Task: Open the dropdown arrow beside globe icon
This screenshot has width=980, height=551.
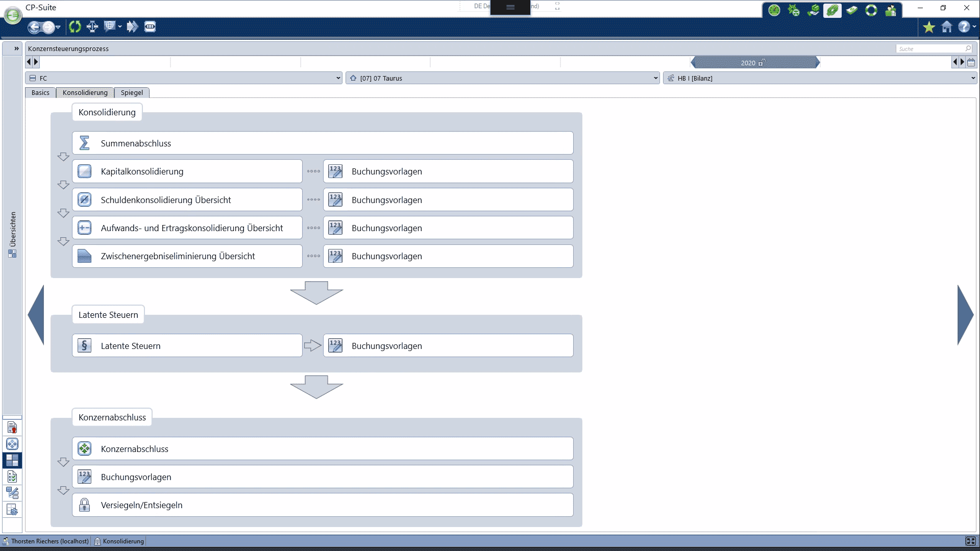Action: [x=120, y=27]
